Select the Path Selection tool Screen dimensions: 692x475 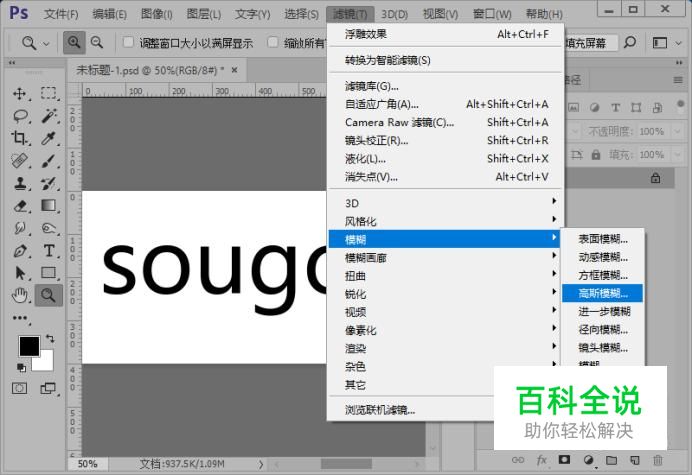(19, 273)
